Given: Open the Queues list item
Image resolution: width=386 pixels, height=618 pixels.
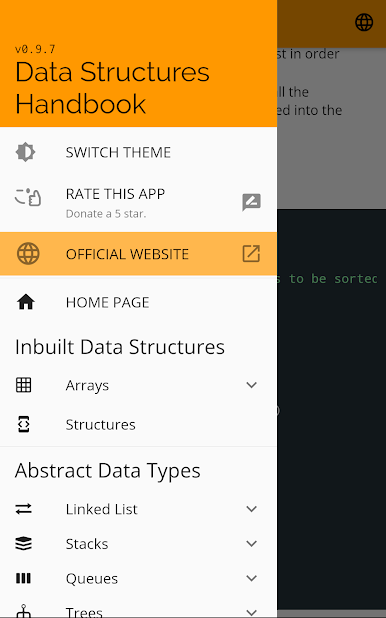Looking at the screenshot, I should point(138,578).
